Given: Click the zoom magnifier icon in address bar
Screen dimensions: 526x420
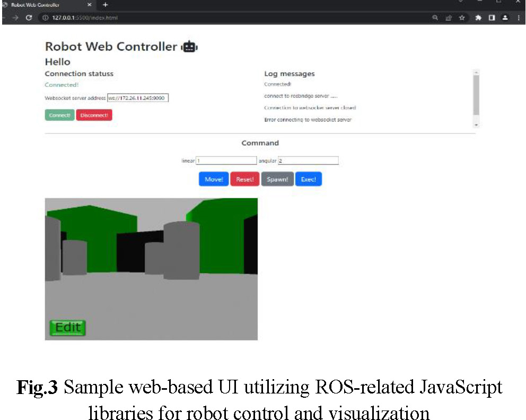Looking at the screenshot, I should click(435, 17).
